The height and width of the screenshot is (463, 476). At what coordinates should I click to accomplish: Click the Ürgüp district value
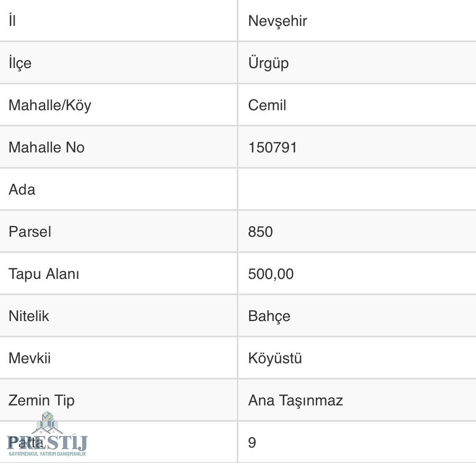[x=268, y=63]
